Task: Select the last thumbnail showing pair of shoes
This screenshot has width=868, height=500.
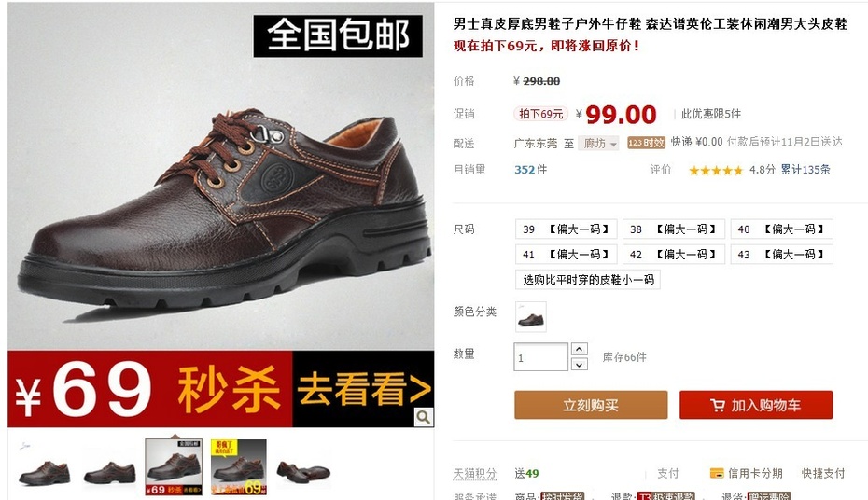Action: point(302,467)
